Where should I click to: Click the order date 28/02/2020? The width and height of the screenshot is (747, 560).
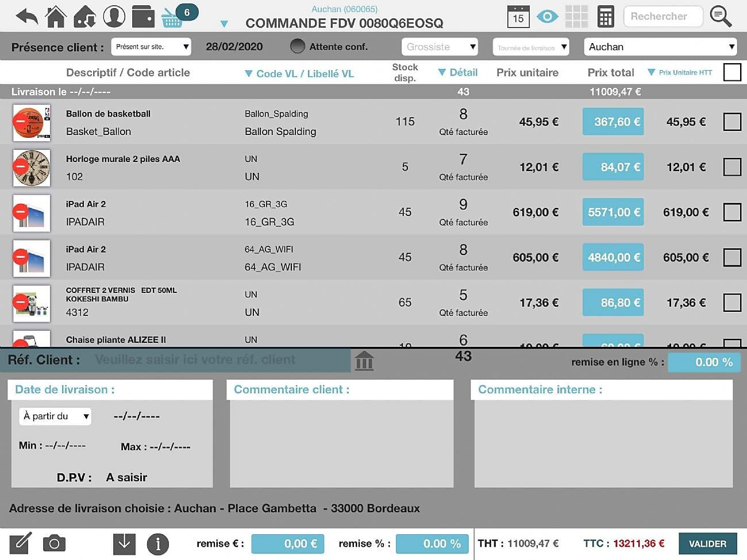(x=234, y=47)
